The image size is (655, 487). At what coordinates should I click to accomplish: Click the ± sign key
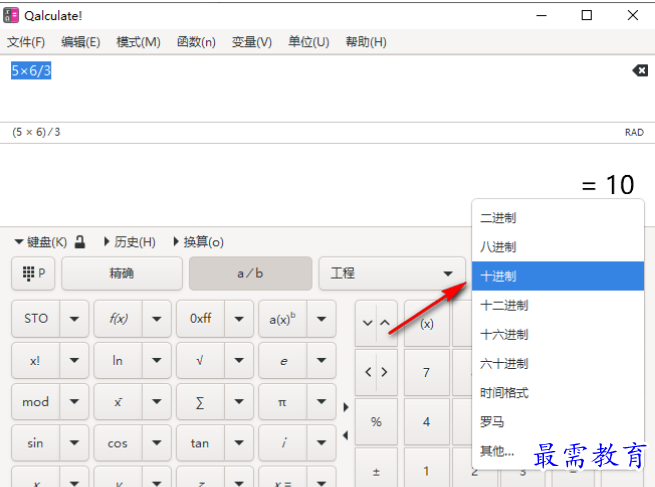(x=376, y=472)
